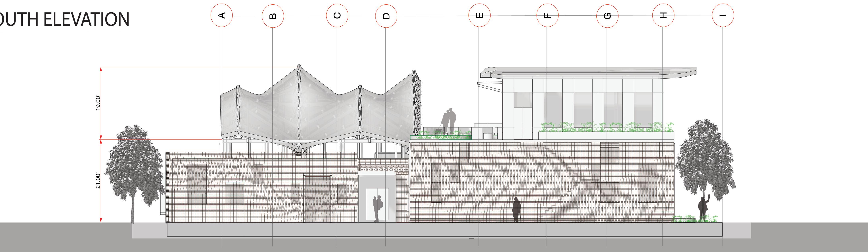This screenshot has height=252, width=868.
Task: Select grid bubble H circle
Action: pyautogui.click(x=663, y=15)
